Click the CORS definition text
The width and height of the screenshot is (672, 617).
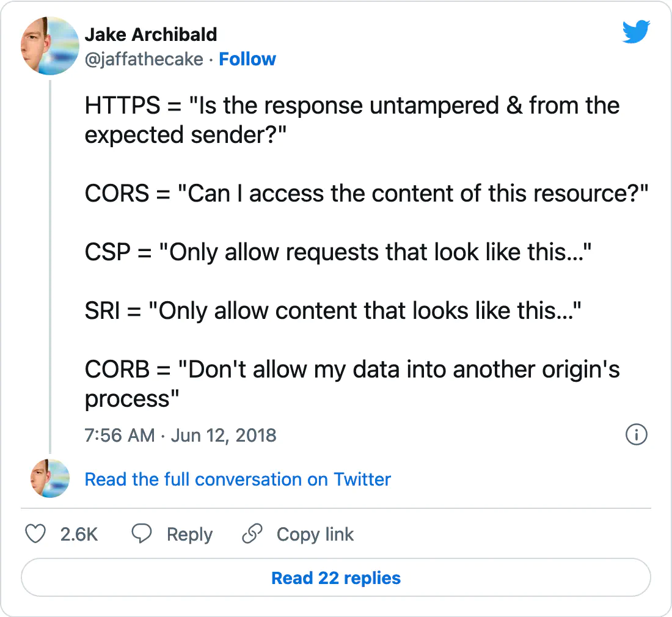(x=367, y=193)
